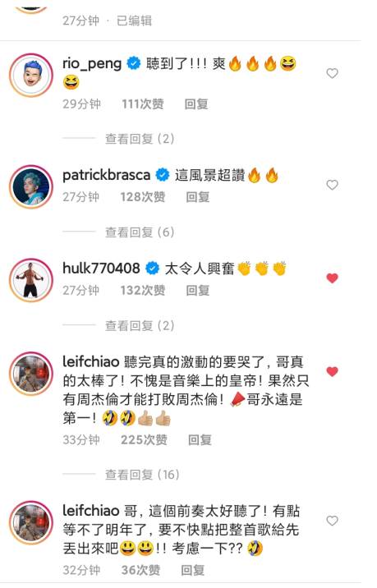Reply to rio_peng's comment via 回复

click(196, 103)
